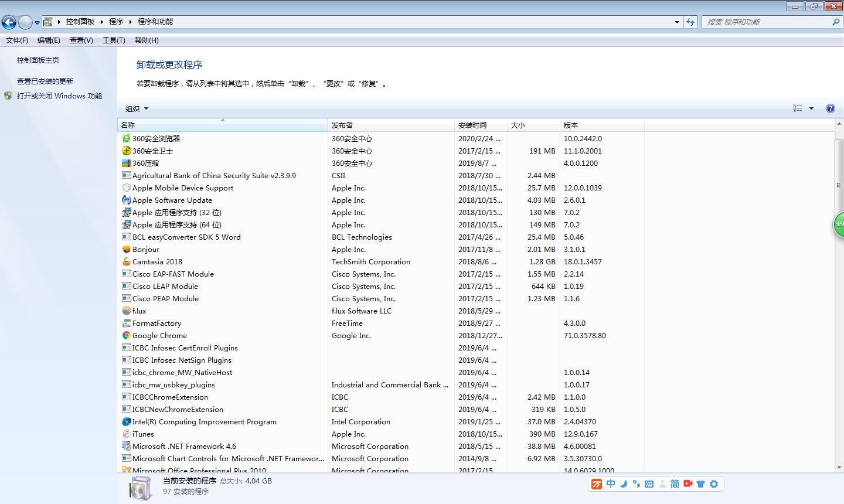Sort by 发布者 column header
The image size is (844, 504).
point(392,125)
